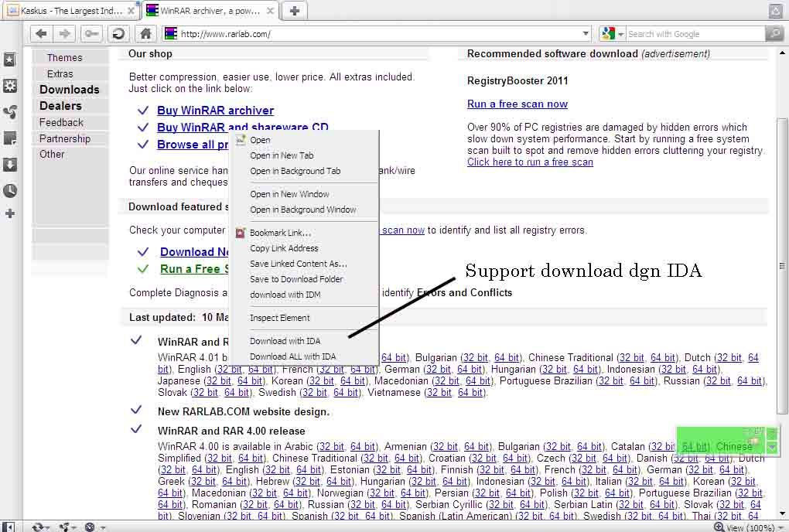Open the Dealers page in site menu
This screenshot has width=789, height=532.
click(60, 106)
